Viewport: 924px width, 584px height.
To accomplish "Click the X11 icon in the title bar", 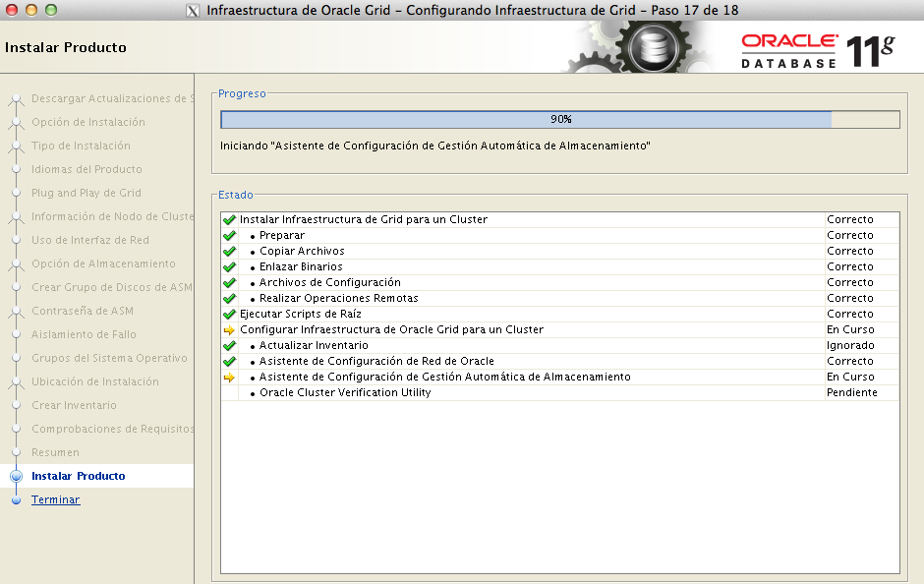I will coord(192,11).
